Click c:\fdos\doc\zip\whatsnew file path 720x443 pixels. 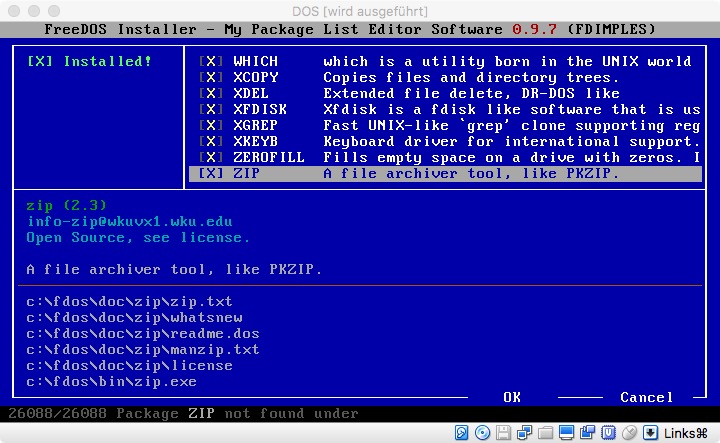click(x=134, y=318)
